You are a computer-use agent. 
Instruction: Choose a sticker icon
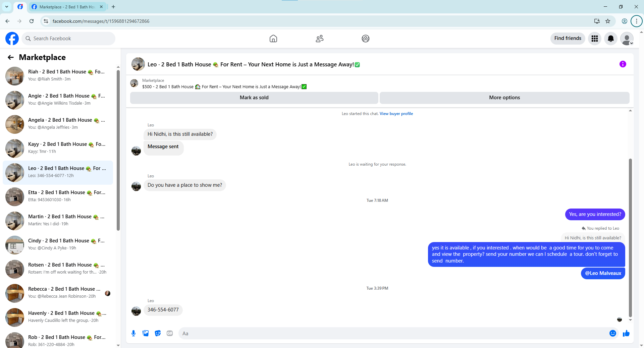[158, 333]
